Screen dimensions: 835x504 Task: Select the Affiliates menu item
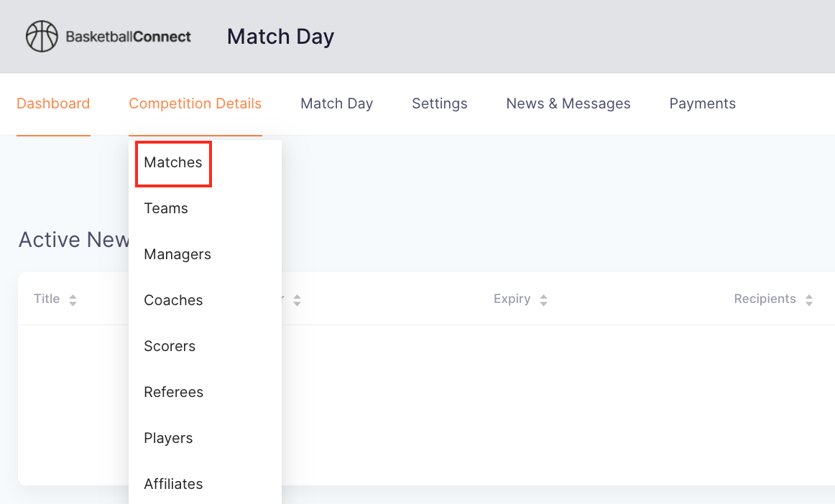[x=173, y=484]
